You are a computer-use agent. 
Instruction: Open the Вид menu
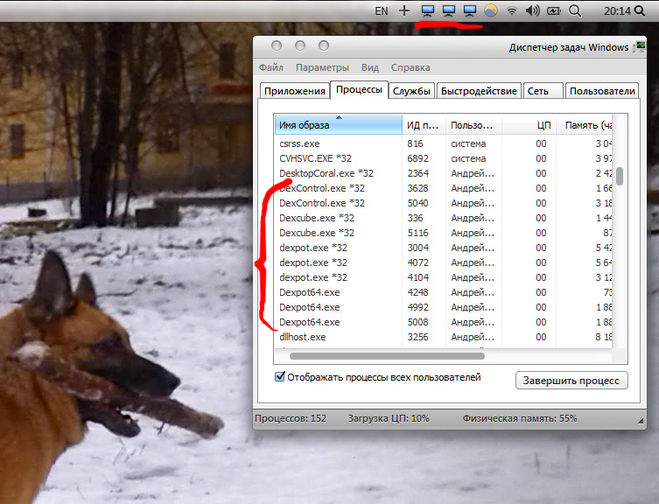pyautogui.click(x=370, y=68)
